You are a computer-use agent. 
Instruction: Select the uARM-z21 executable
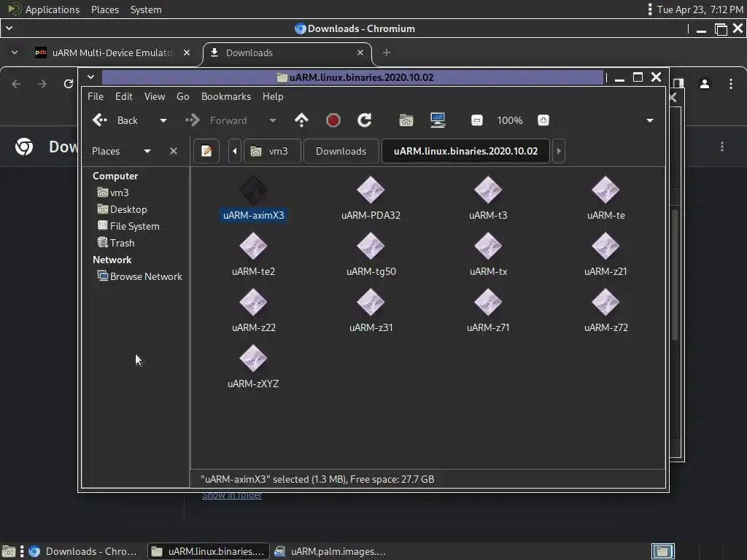click(605, 246)
